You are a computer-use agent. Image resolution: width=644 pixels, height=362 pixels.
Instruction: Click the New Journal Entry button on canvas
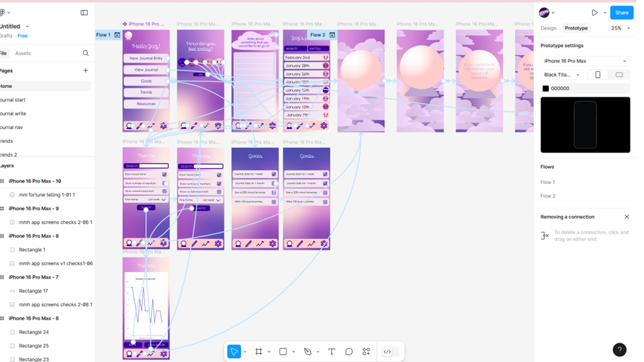point(146,58)
